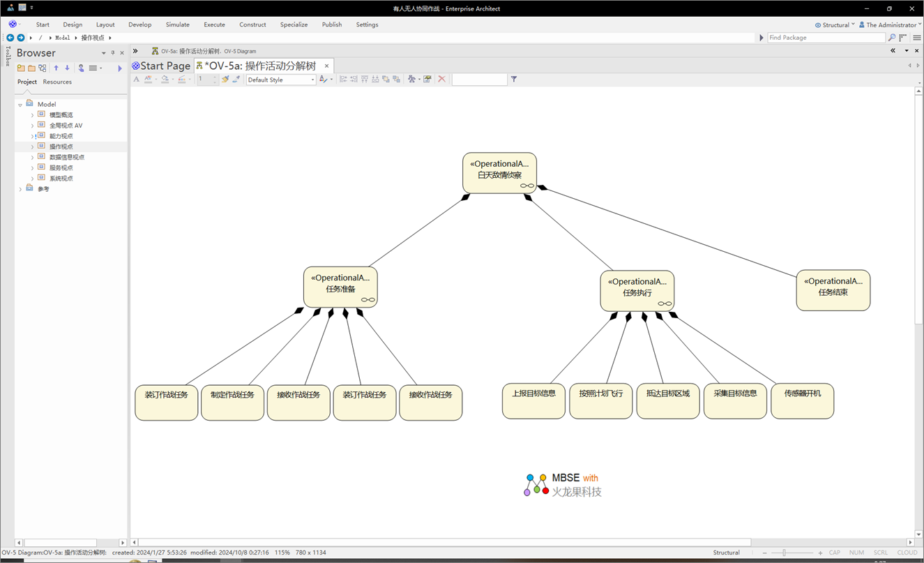The height and width of the screenshot is (563, 924).
Task: Adjust the zoom slider in status bar
Action: (785, 553)
